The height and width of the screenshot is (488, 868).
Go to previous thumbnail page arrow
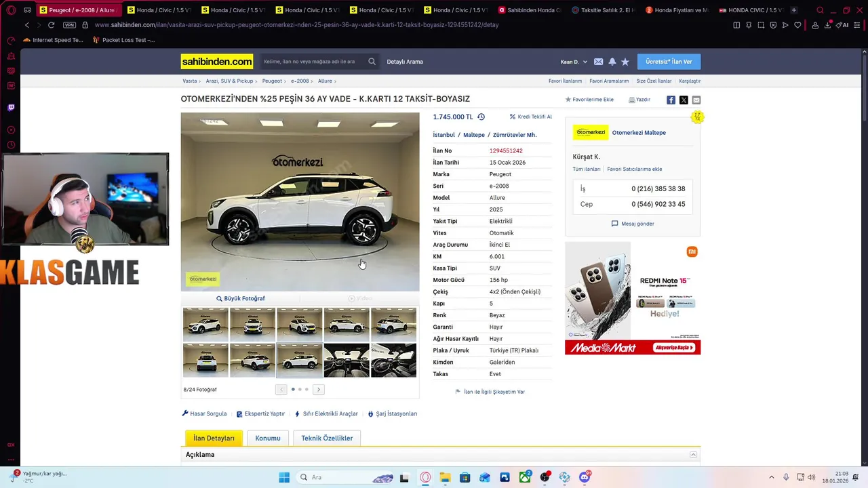point(281,389)
